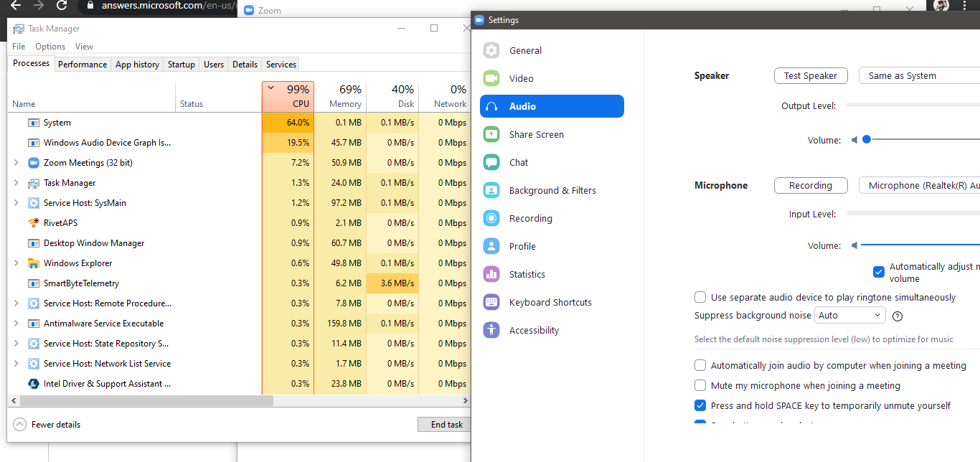980x462 pixels.
Task: Click the Test Speaker button
Action: click(x=811, y=75)
